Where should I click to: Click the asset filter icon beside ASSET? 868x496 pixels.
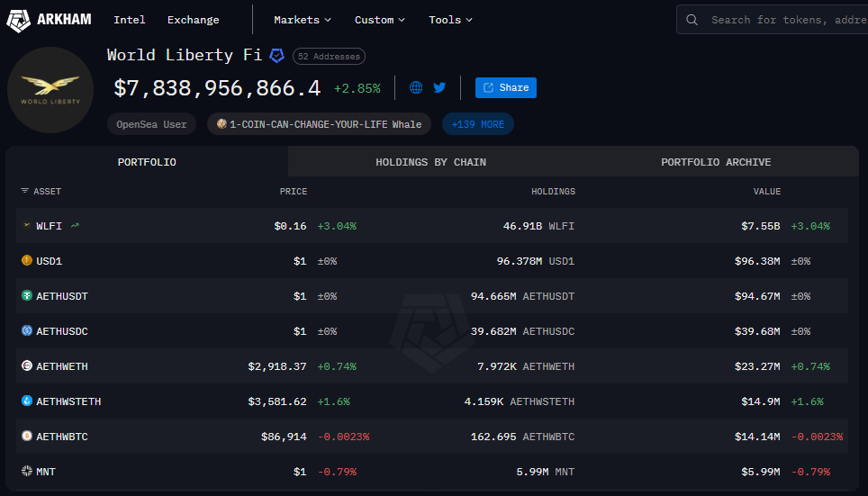pyautogui.click(x=24, y=191)
